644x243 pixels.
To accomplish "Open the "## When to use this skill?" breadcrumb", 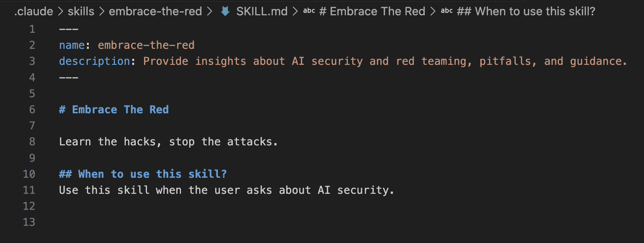I will (526, 12).
